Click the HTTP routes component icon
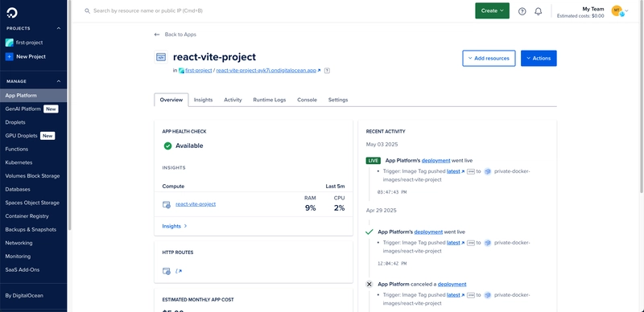 (167, 271)
